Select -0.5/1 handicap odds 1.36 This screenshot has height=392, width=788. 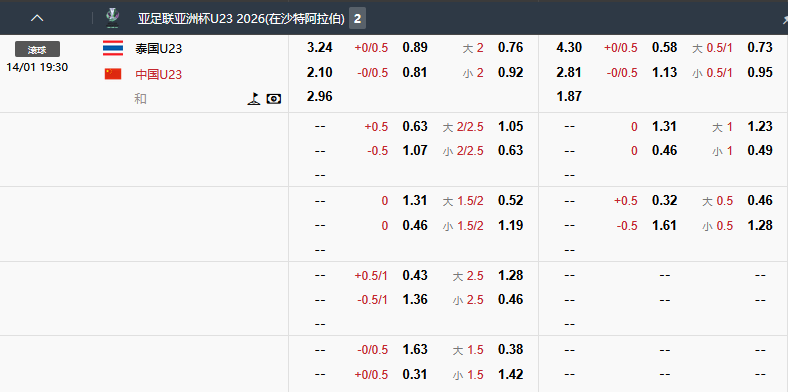click(x=415, y=300)
